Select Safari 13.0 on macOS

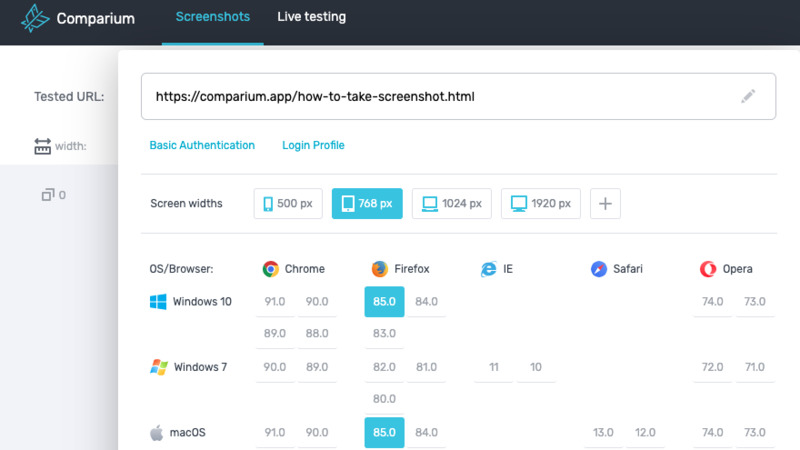click(603, 433)
